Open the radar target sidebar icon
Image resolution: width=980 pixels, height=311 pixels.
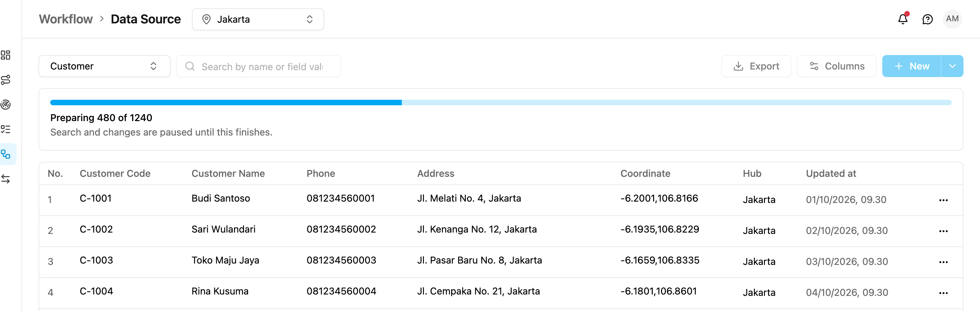click(6, 105)
